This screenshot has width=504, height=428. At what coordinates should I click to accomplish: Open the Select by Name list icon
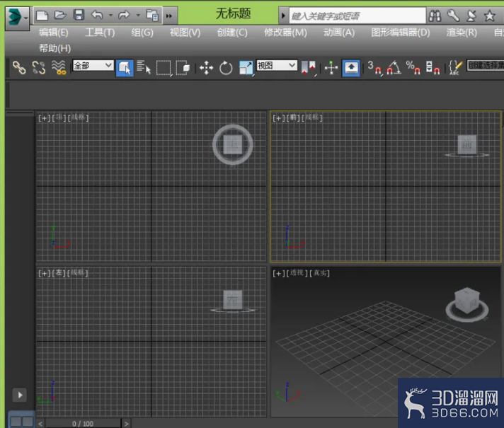pos(144,67)
